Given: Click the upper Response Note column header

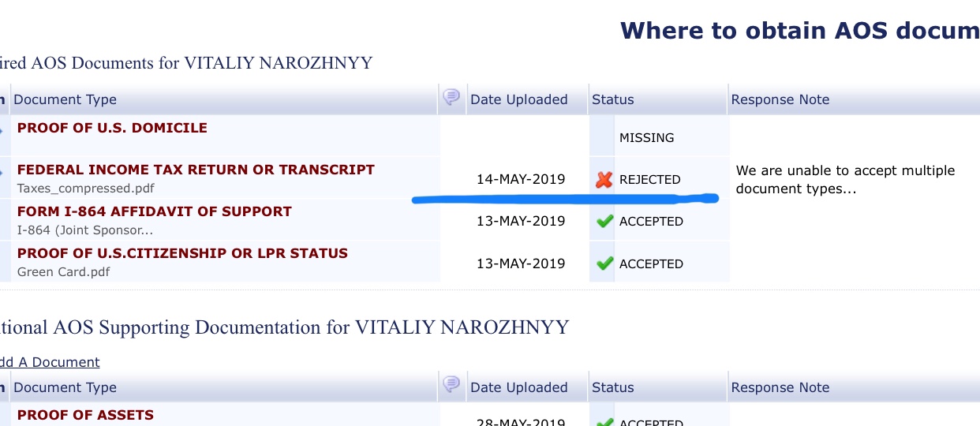Looking at the screenshot, I should click(780, 99).
